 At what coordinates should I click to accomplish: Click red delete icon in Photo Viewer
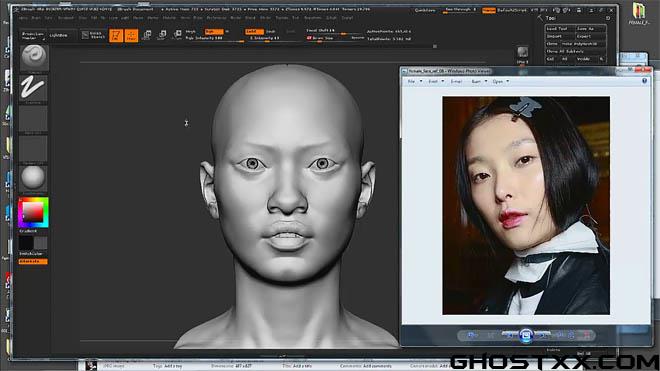pos(586,335)
